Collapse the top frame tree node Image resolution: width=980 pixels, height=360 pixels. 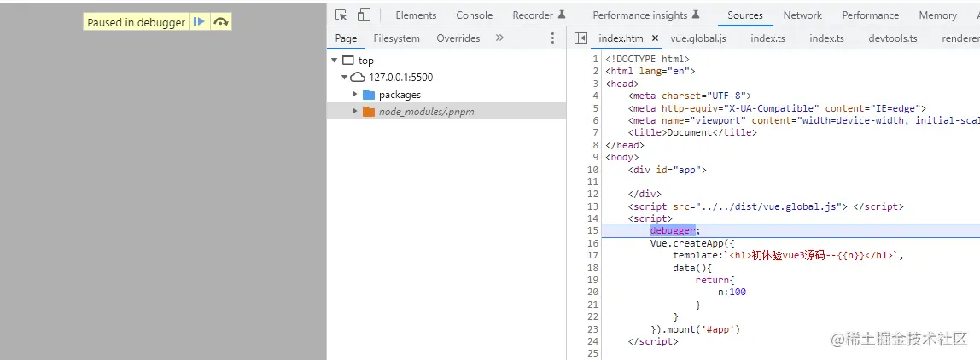pyautogui.click(x=335, y=61)
